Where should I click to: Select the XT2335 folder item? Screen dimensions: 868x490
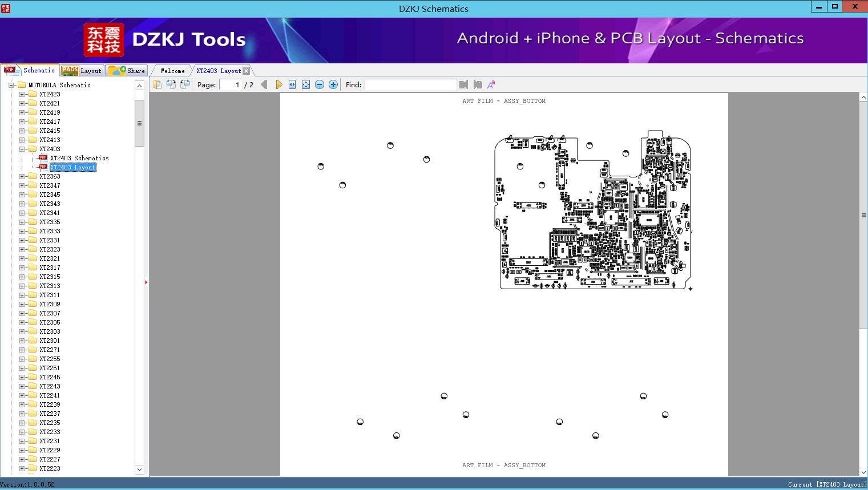pyautogui.click(x=50, y=222)
